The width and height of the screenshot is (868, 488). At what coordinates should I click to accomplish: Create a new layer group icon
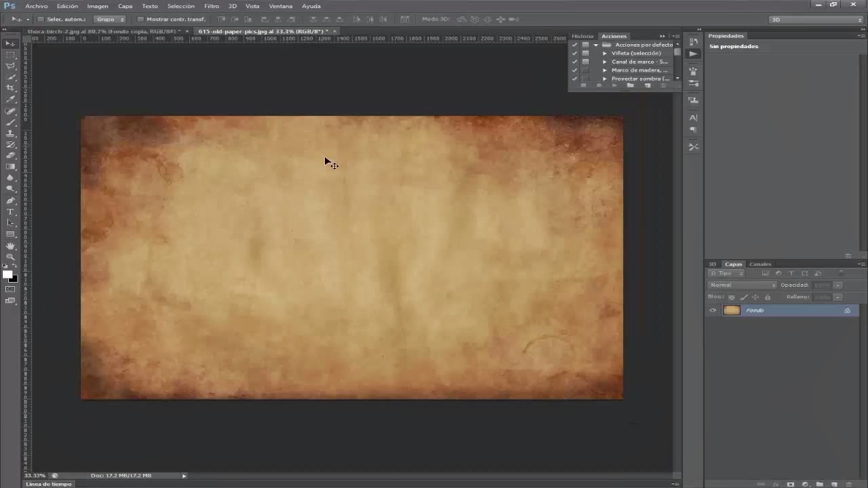point(819,485)
